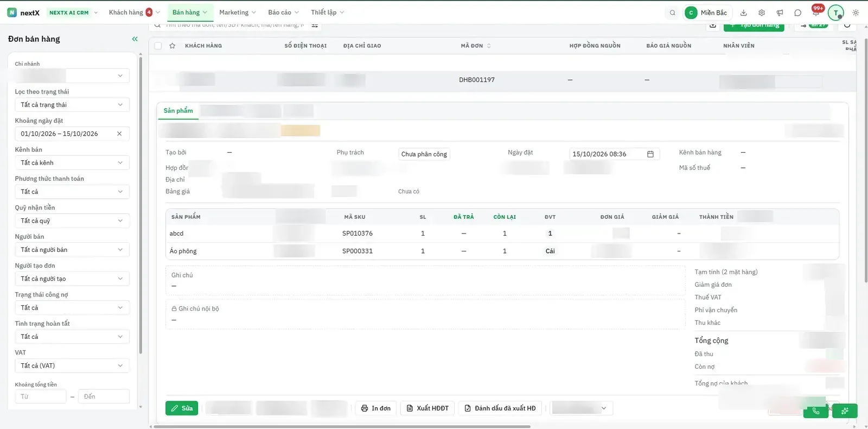Open the Thiết lập menu
This screenshot has width=868, height=429.
pyautogui.click(x=328, y=12)
